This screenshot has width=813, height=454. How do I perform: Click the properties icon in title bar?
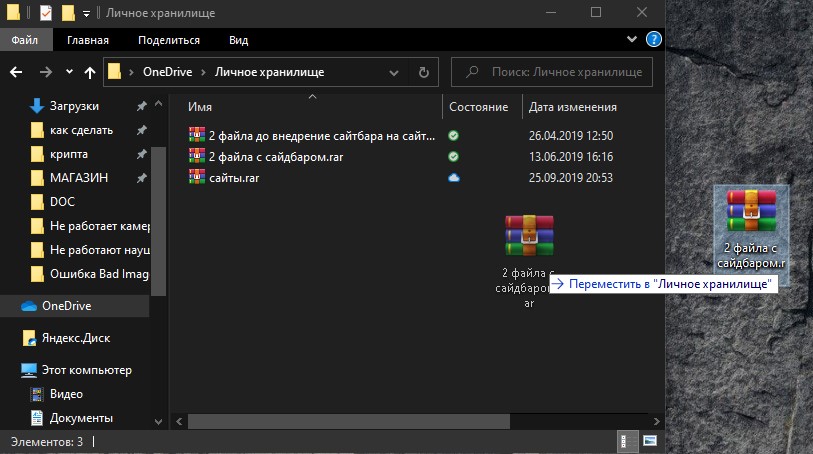coord(46,12)
